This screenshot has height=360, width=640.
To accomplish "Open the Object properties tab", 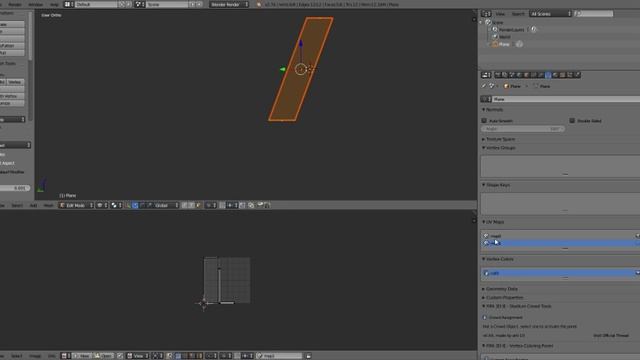I will click(x=527, y=75).
